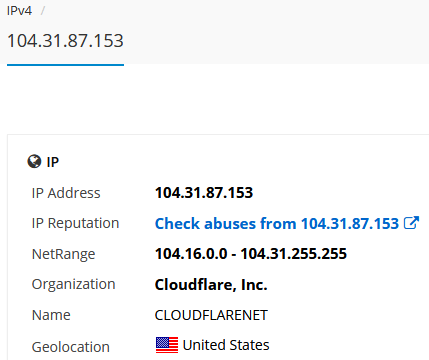
Task: Click the globe icon beside IP heading
Action: tap(34, 162)
